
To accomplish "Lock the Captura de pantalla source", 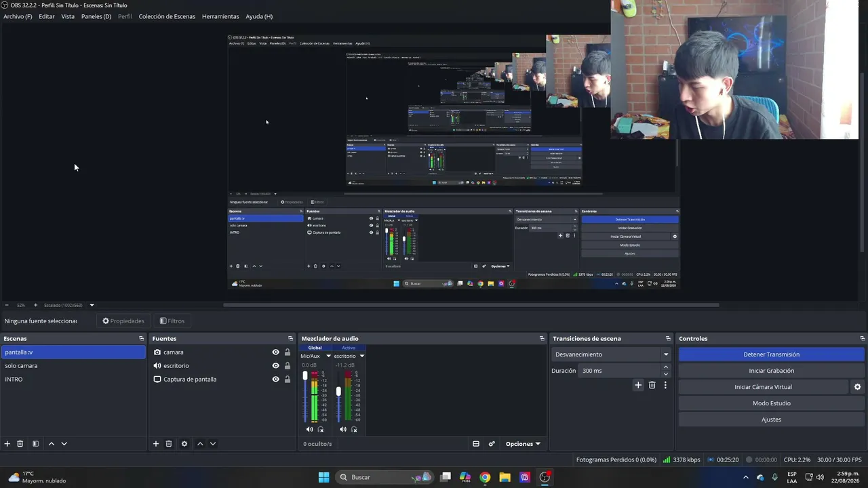I will 288,380.
